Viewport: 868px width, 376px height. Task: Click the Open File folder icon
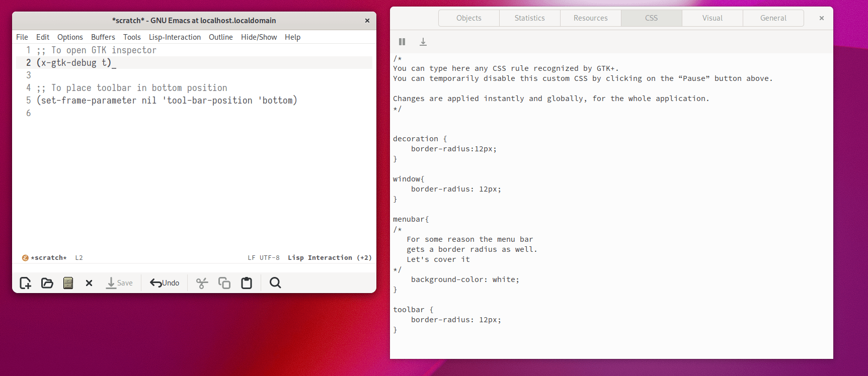tap(47, 283)
